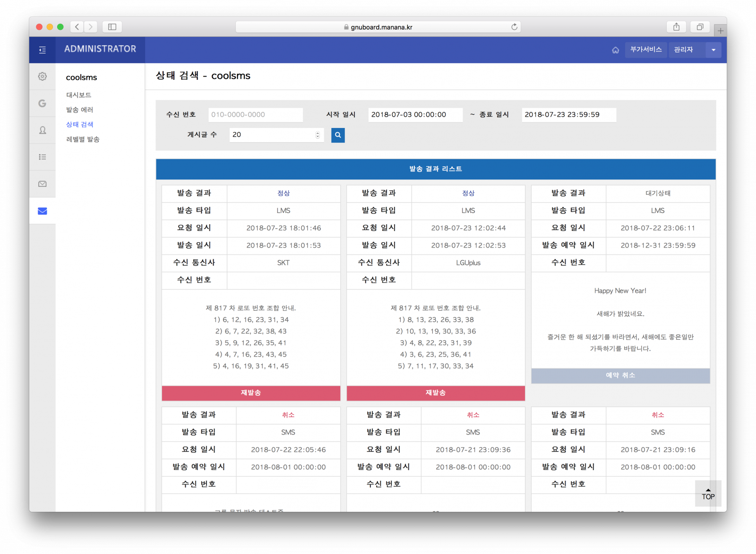Select 레벨별 발송 in the side menu
This screenshot has height=554, width=756.
(83, 139)
